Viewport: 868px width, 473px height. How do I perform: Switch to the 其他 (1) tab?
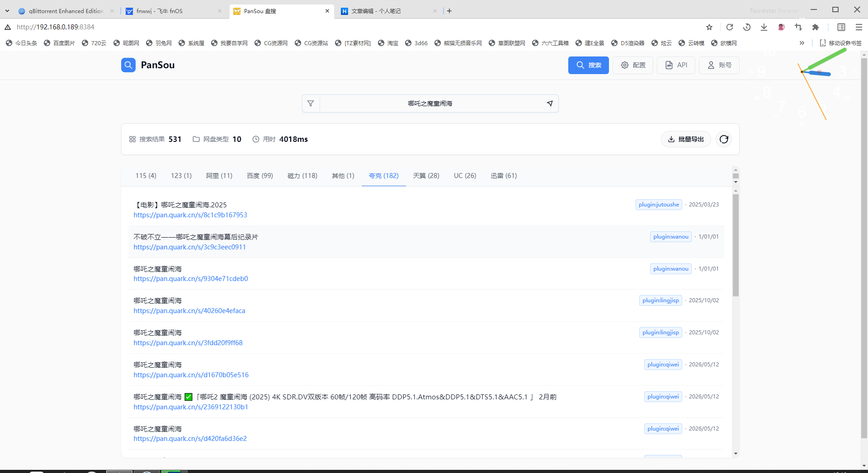pos(343,176)
